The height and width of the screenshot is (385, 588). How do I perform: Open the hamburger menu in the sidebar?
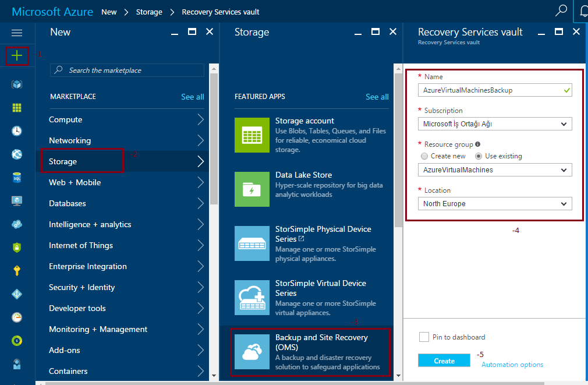[x=17, y=33]
